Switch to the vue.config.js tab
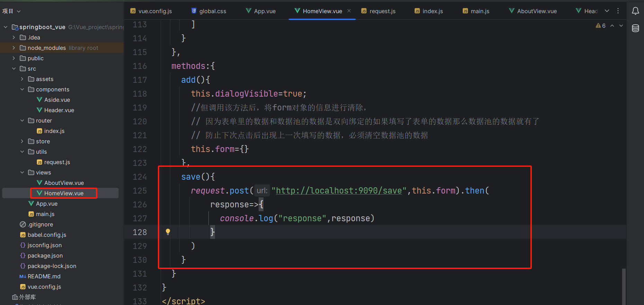This screenshot has width=644, height=305. tap(151, 11)
